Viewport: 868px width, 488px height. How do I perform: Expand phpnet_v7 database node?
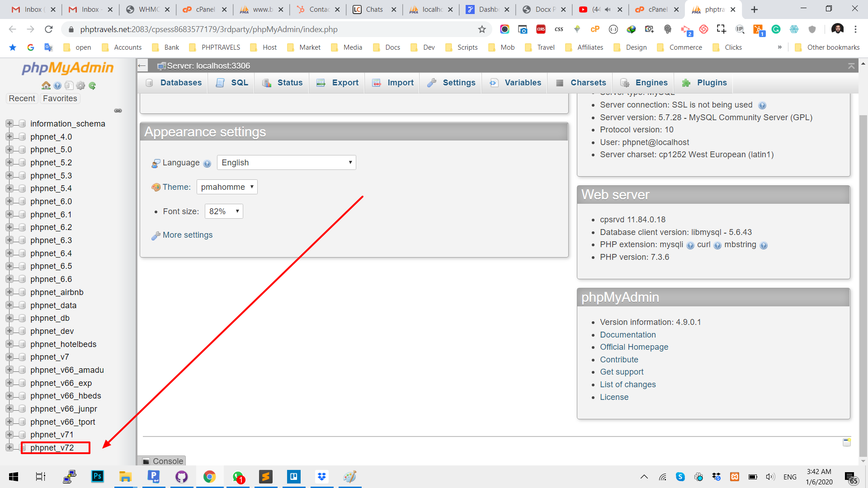point(9,357)
